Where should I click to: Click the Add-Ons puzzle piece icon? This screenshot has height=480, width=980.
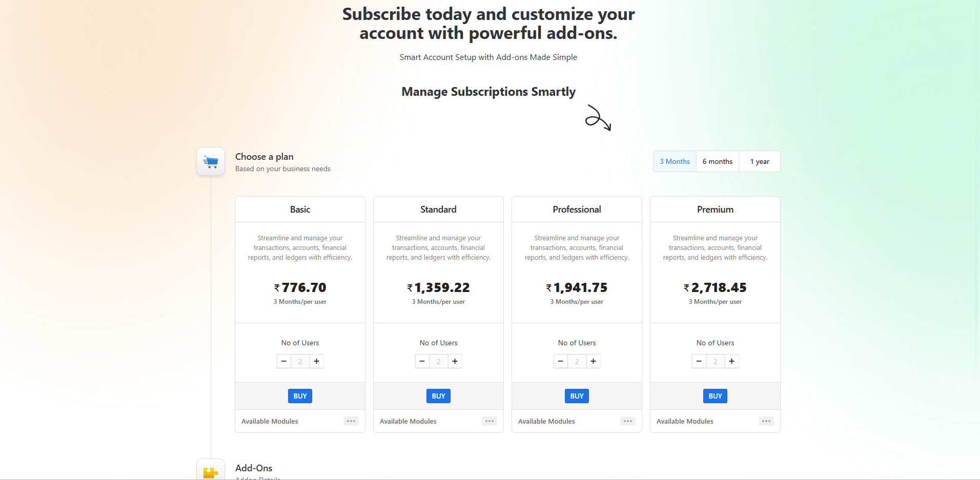coord(211,471)
